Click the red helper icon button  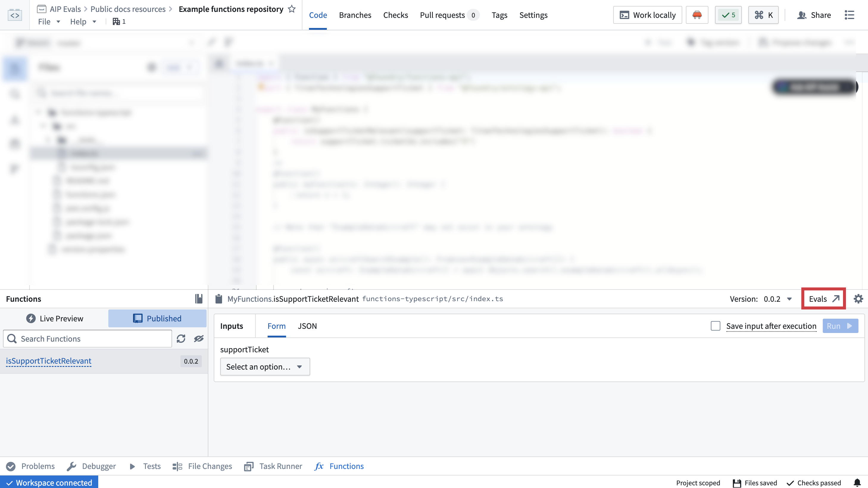coord(697,15)
